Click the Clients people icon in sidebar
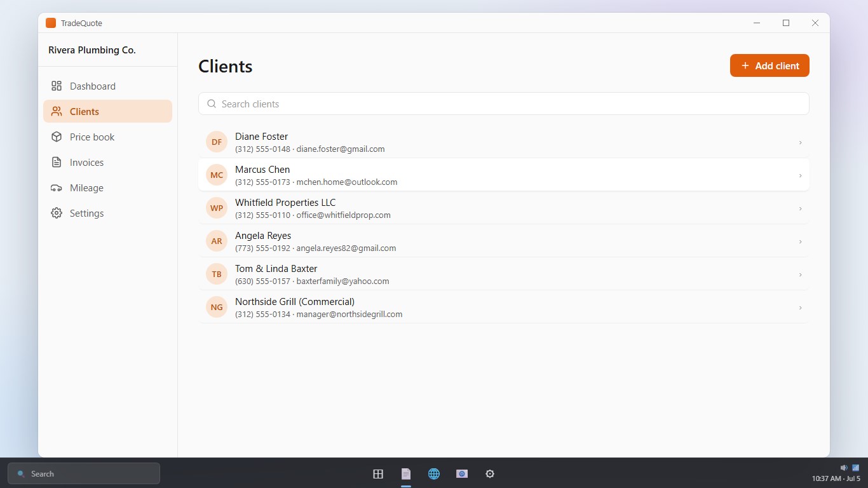 coord(57,111)
